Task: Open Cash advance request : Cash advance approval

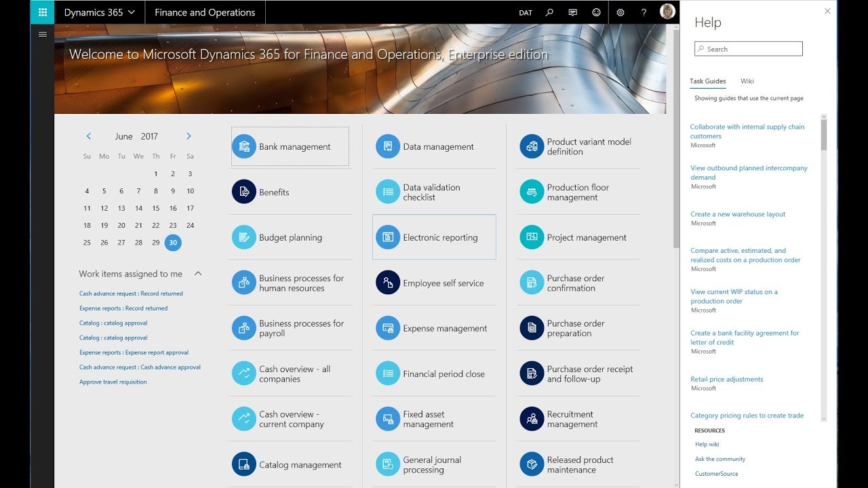Action: tap(140, 367)
